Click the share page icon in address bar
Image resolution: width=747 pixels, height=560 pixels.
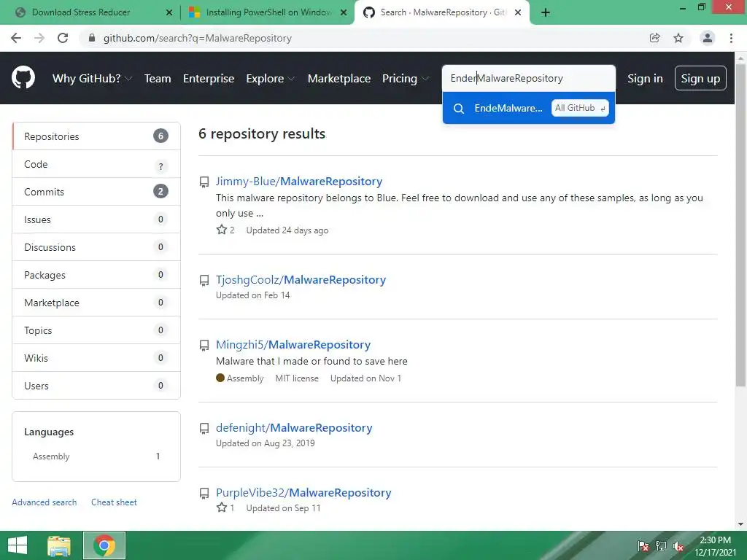(655, 38)
